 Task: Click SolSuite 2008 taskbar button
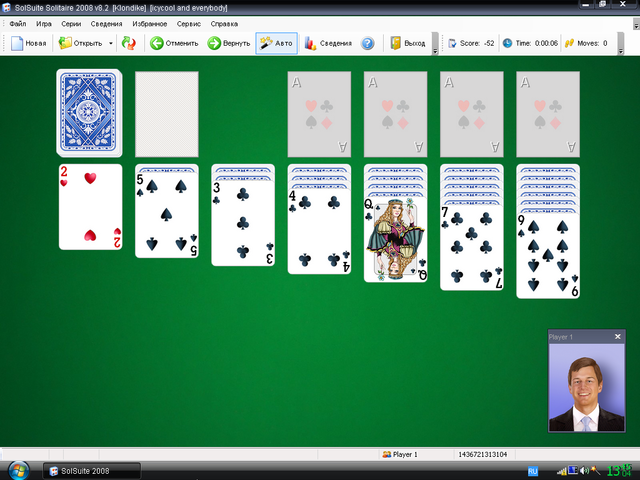click(92, 471)
